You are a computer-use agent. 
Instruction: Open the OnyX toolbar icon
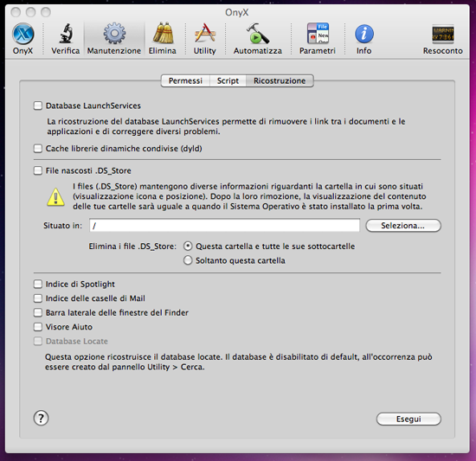pyautogui.click(x=23, y=34)
